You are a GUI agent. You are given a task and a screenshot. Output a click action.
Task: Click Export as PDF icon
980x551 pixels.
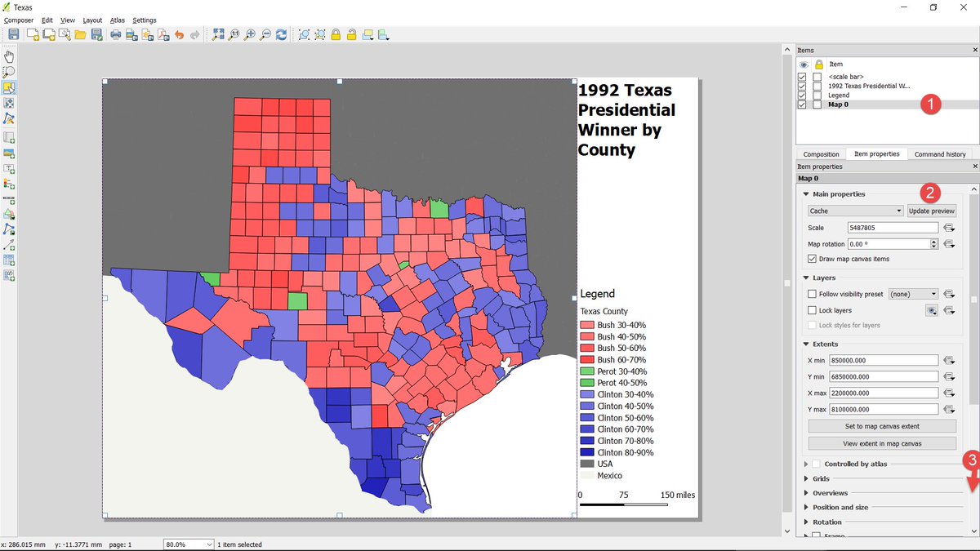point(163,34)
